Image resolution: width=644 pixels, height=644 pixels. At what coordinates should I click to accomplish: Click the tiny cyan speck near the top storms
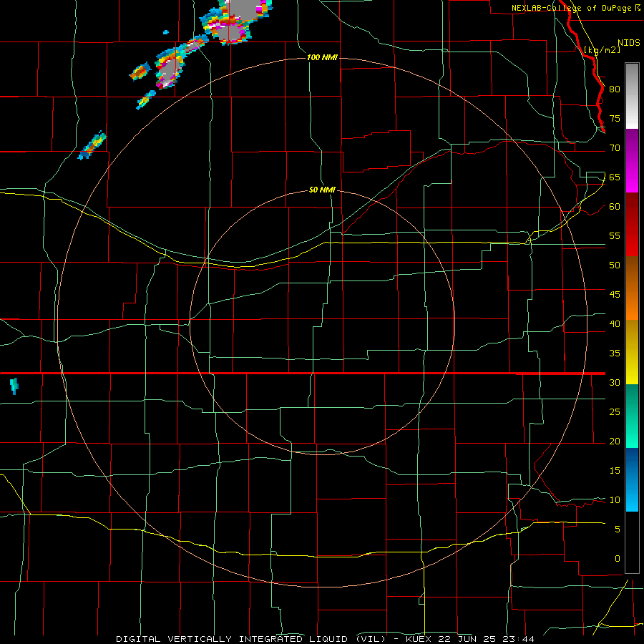point(166,32)
